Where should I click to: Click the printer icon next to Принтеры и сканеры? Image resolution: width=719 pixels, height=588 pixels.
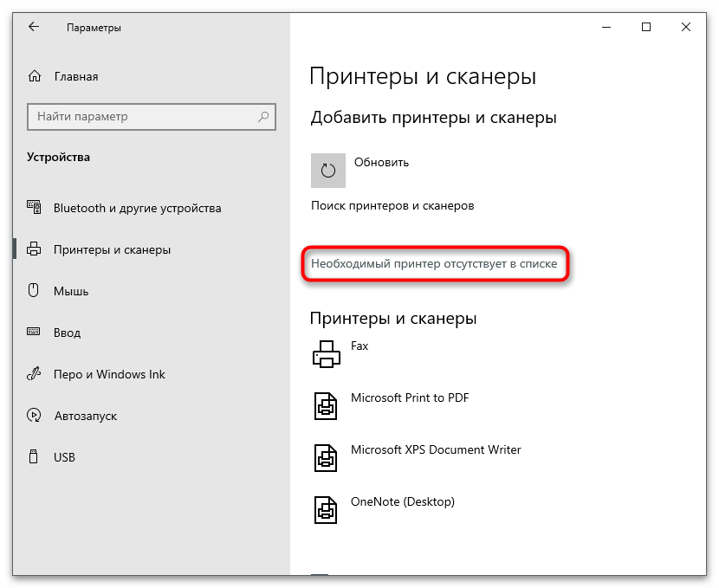pos(35,249)
